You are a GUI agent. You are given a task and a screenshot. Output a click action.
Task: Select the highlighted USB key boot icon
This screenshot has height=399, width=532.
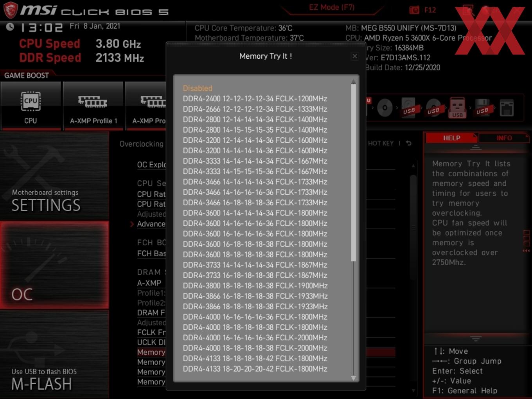click(457, 107)
